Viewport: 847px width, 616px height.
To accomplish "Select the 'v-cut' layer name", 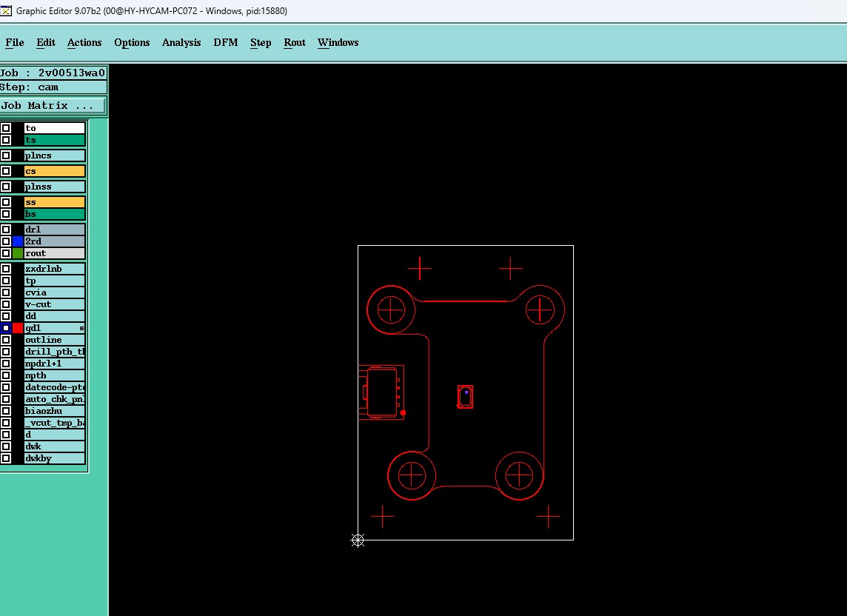I will click(55, 304).
